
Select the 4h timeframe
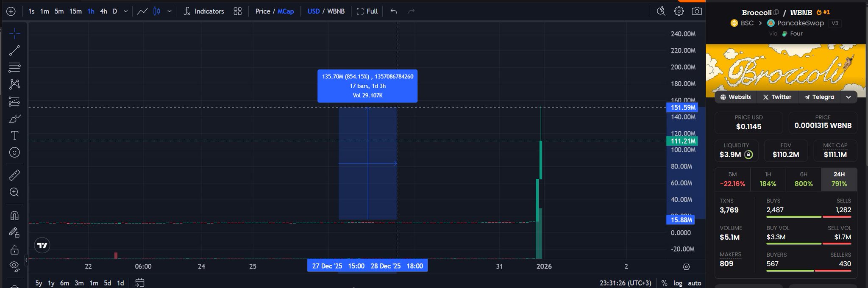pyautogui.click(x=103, y=11)
